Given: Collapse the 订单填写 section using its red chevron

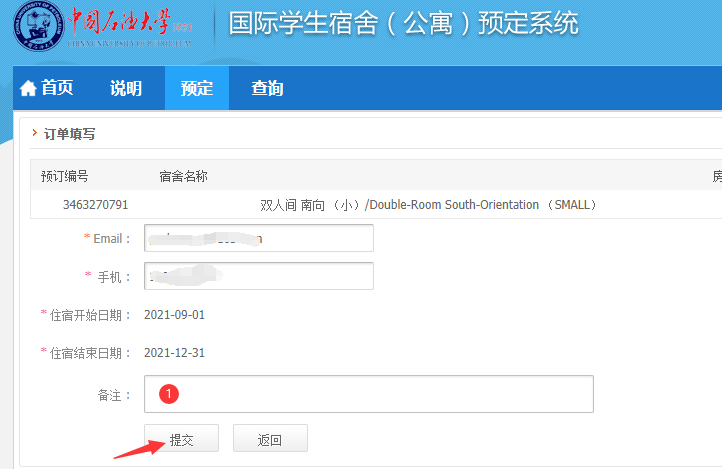Looking at the screenshot, I should [x=35, y=133].
